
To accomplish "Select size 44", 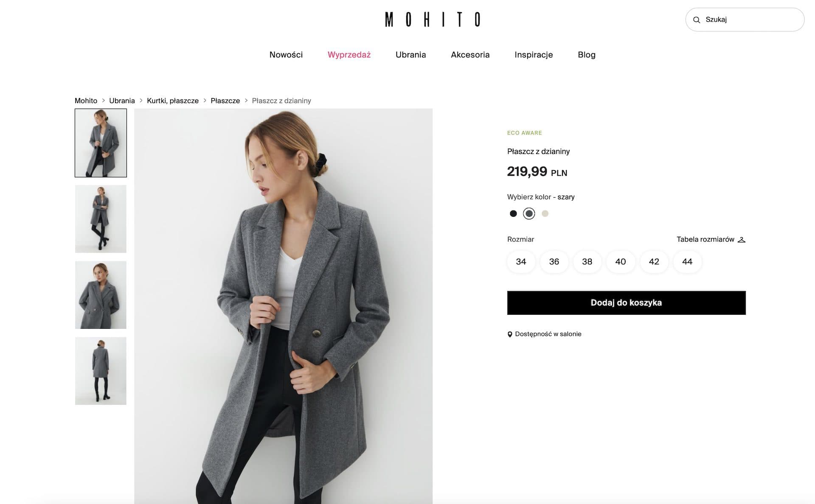I will pos(687,262).
